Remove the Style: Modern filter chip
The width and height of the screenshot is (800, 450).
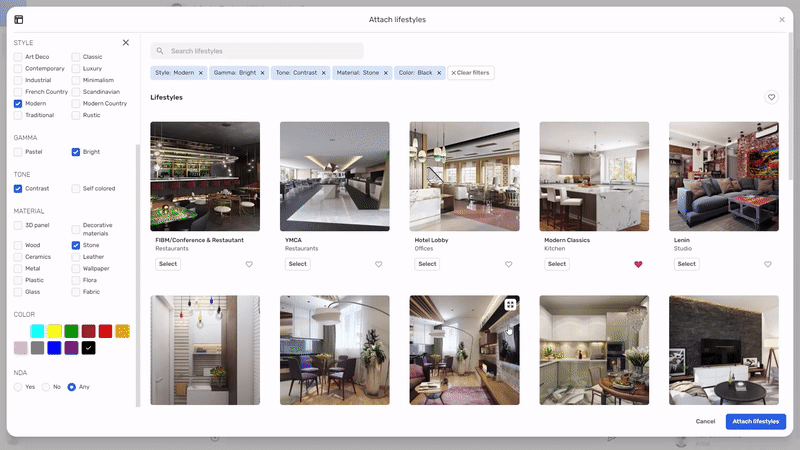[200, 73]
